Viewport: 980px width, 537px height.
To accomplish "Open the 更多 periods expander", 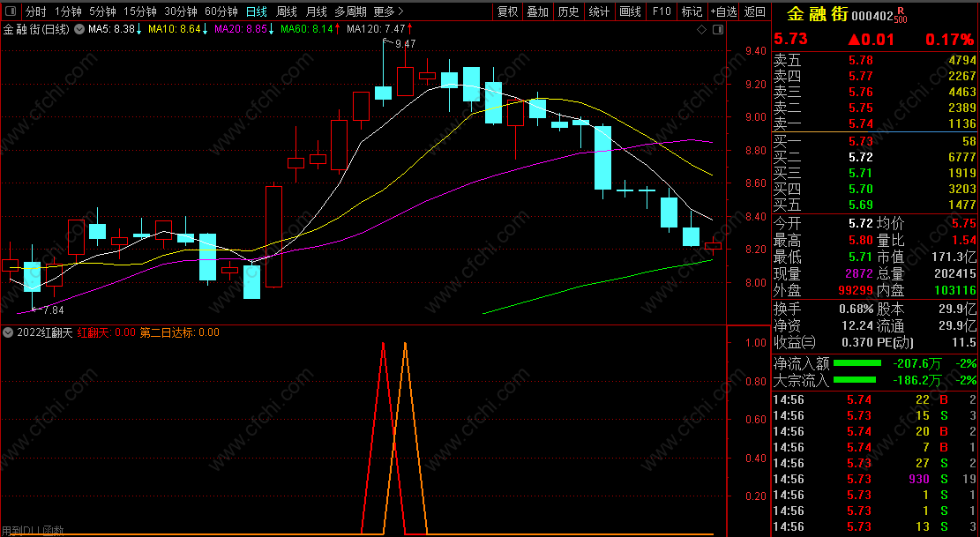I will point(389,11).
